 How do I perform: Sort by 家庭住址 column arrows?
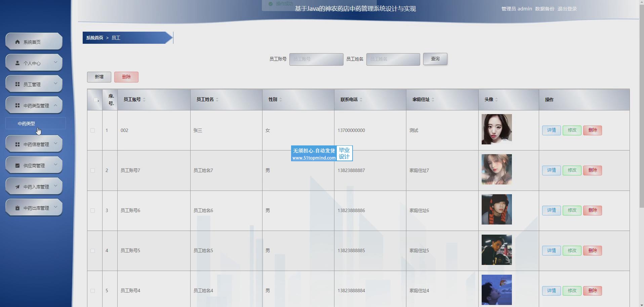[x=433, y=100]
